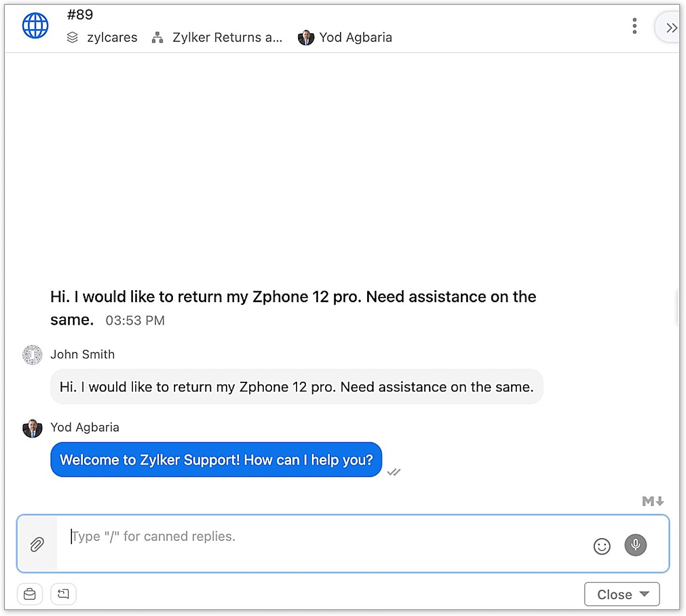Click the department hierarchy icon
The height and width of the screenshot is (616, 686).
click(x=157, y=37)
